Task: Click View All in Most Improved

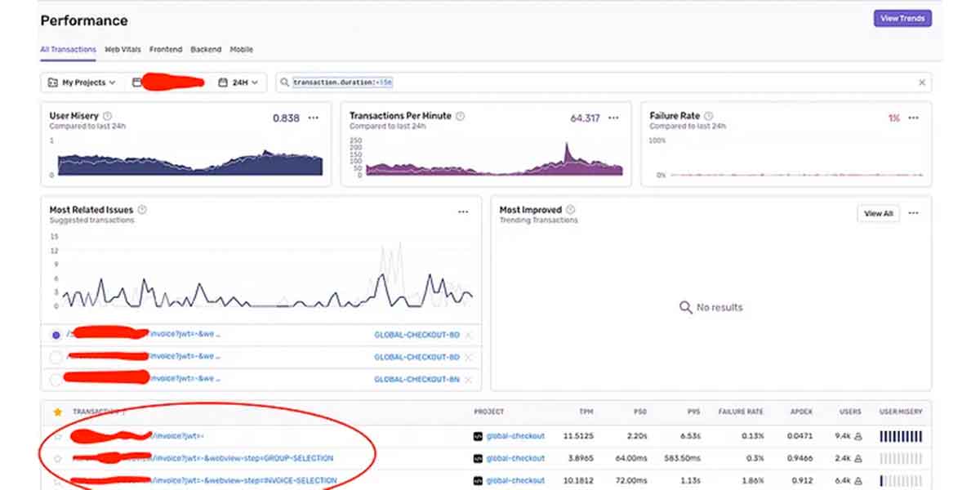Action: [x=879, y=213]
